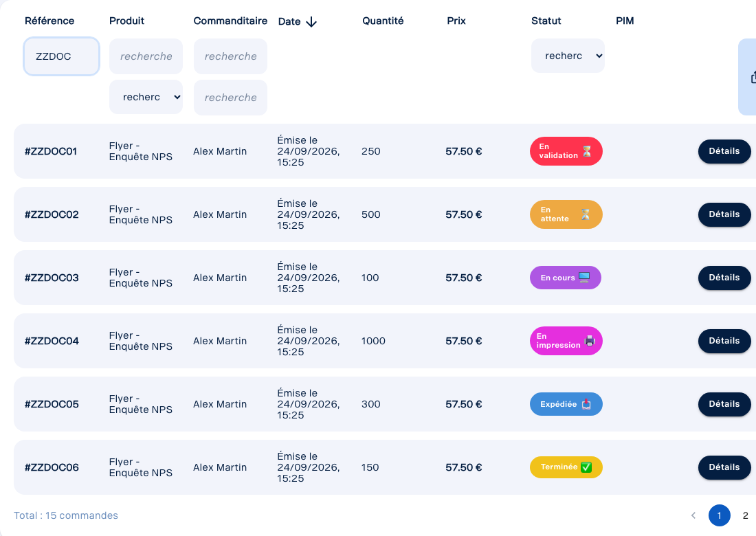Click the emission date in #ZZDOC02 row
Viewport: 756px width, 536px height.
309,214
